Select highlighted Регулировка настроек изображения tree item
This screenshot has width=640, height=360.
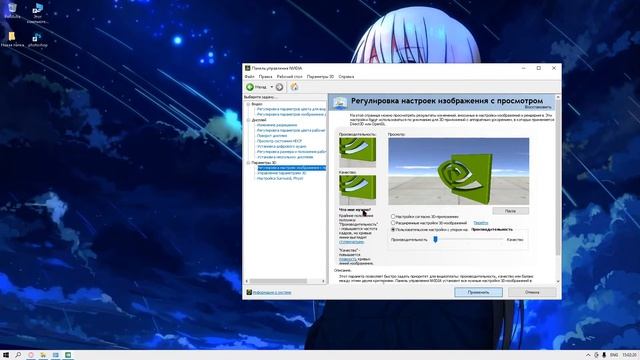[x=291, y=168]
